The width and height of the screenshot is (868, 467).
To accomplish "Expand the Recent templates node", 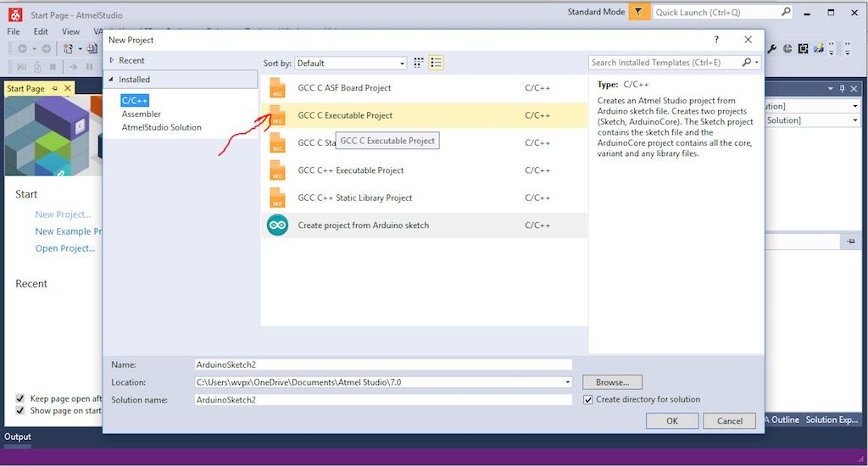I will (111, 60).
